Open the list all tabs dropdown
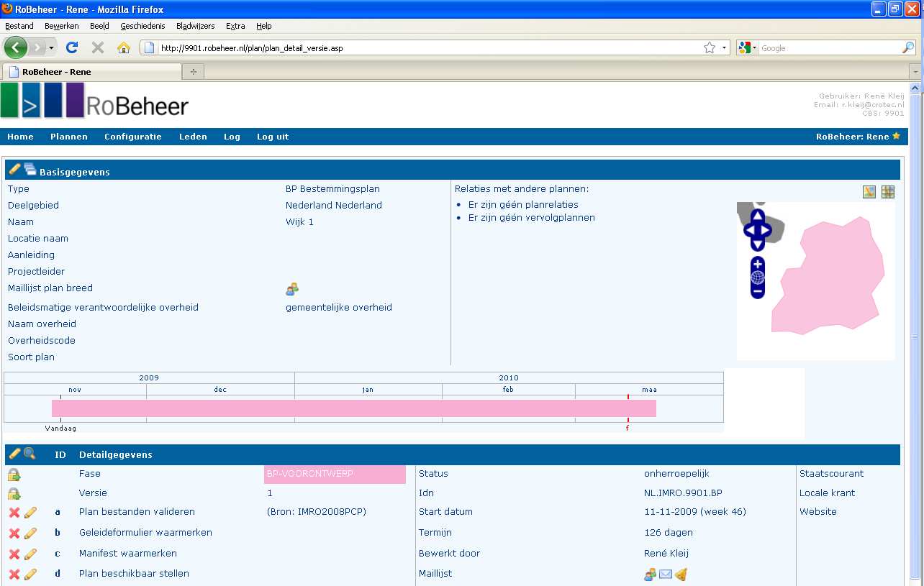 (915, 72)
